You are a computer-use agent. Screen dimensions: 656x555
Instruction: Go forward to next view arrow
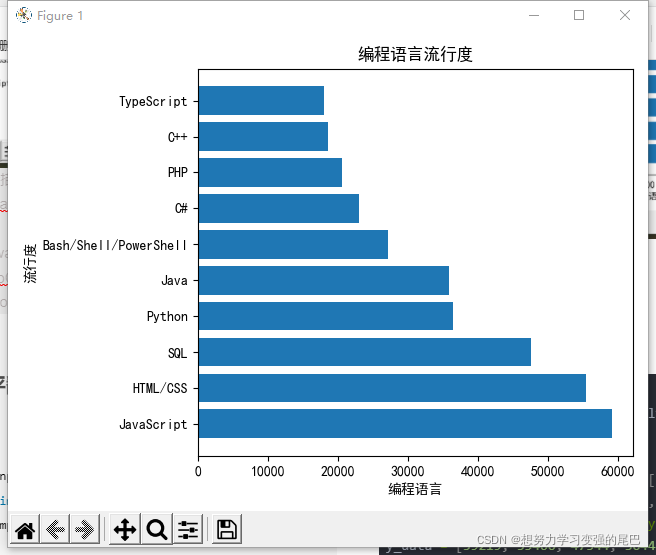point(85,529)
